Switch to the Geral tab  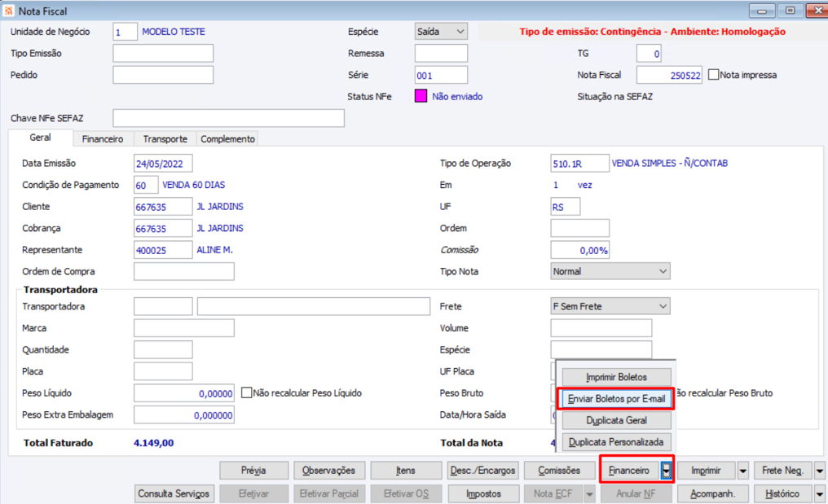41,138
